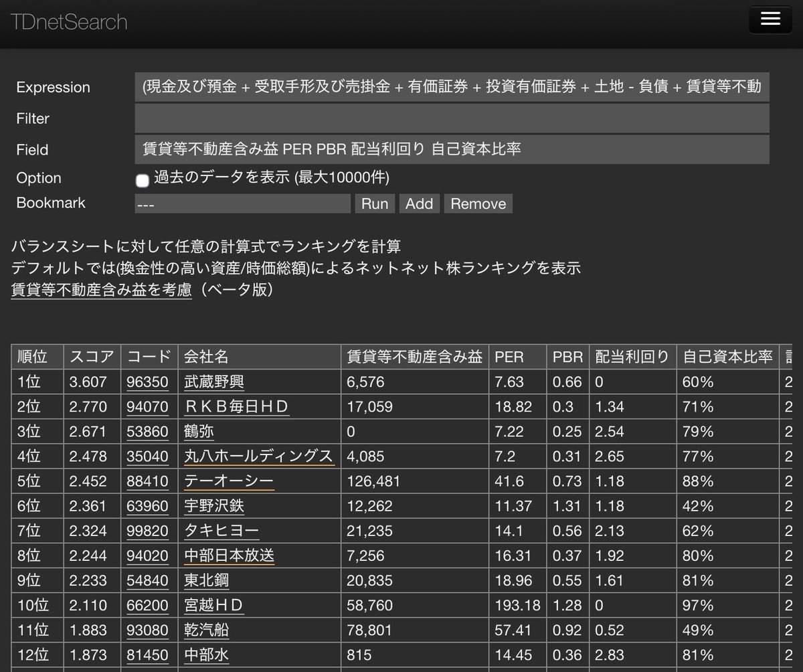This screenshot has width=803, height=672.
Task: Click the PER column header
Action: click(517, 357)
